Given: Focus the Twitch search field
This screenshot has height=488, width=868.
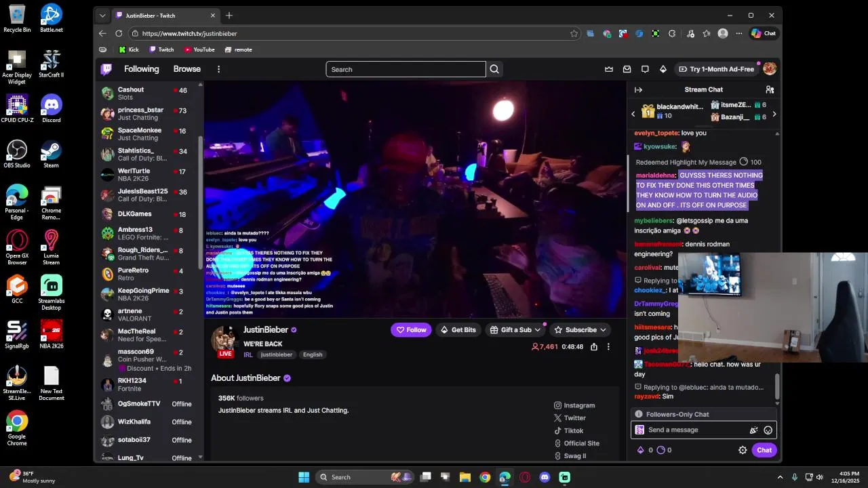Looking at the screenshot, I should 406,69.
